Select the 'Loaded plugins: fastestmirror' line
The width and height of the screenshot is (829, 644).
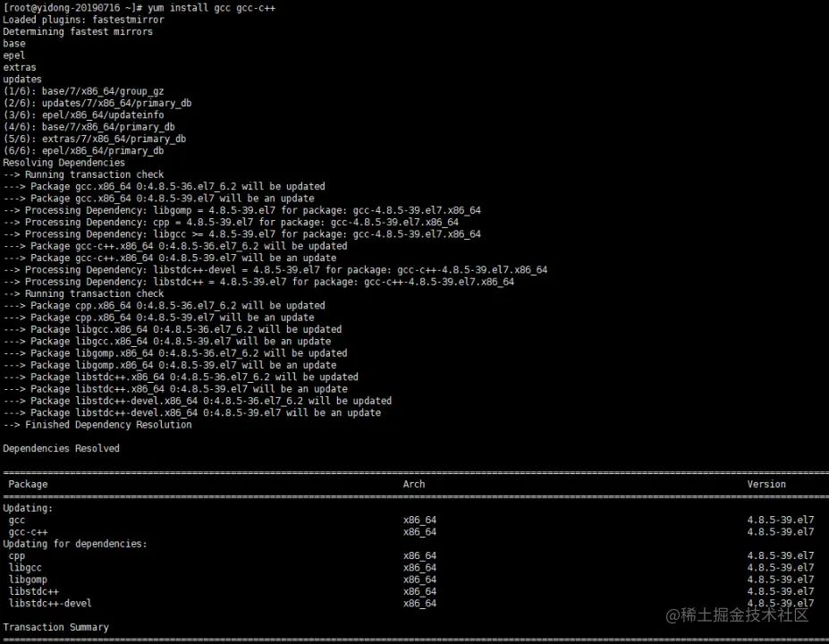83,20
